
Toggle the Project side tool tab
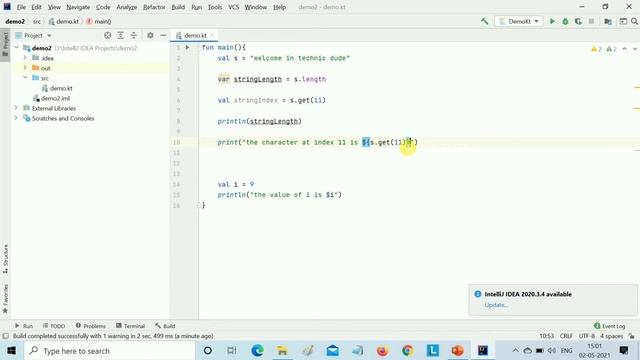click(5, 44)
